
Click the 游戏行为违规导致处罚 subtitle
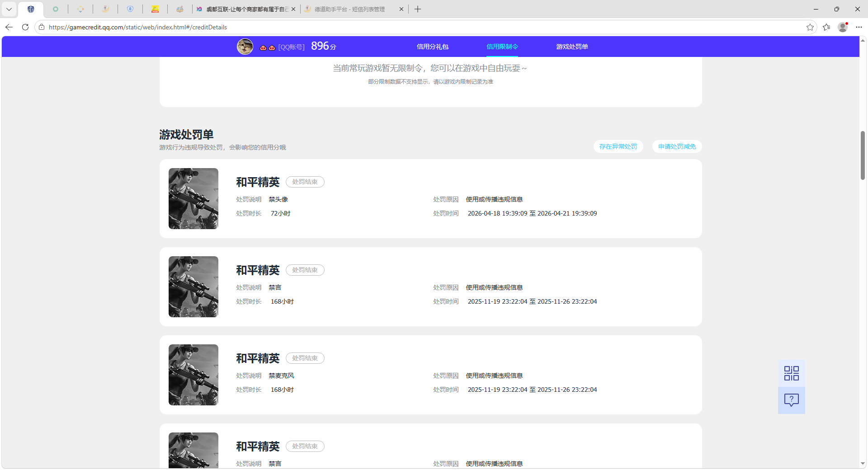tap(222, 147)
